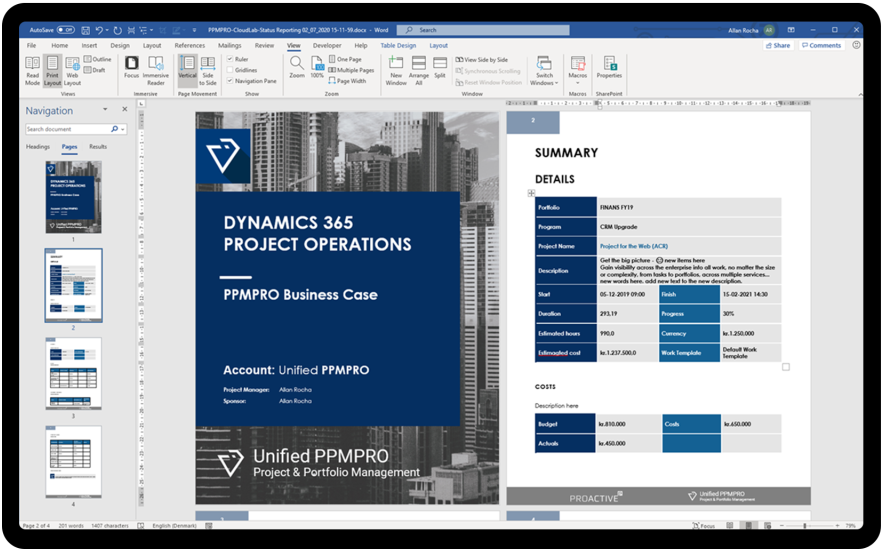
Task: Click Arrange All in the Window group
Action: tap(418, 68)
